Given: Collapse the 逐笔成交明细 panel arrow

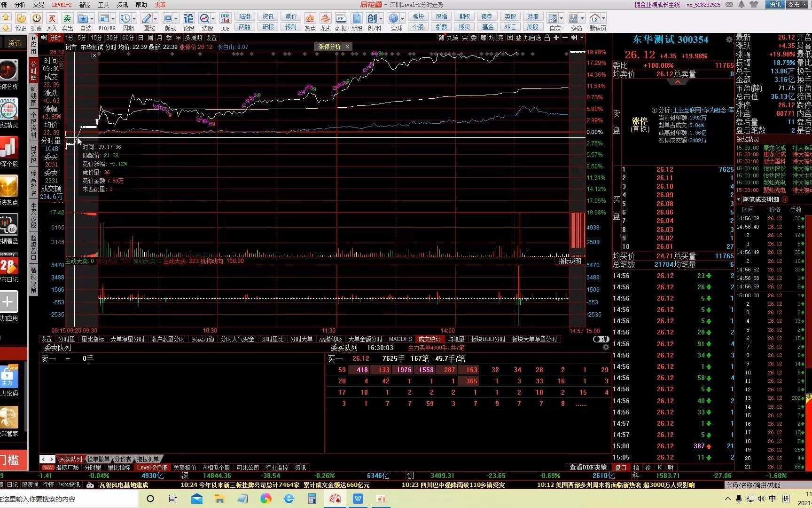Looking at the screenshot, I should pos(739,199).
